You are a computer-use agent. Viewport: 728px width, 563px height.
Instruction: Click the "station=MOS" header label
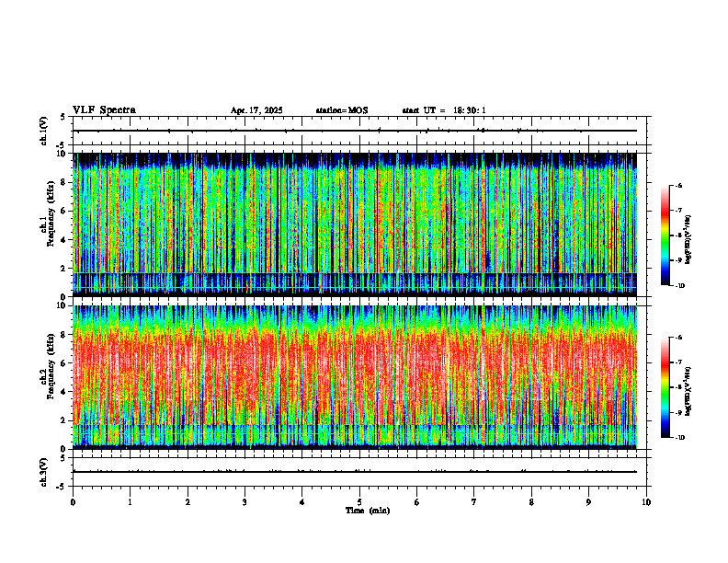tap(342, 110)
